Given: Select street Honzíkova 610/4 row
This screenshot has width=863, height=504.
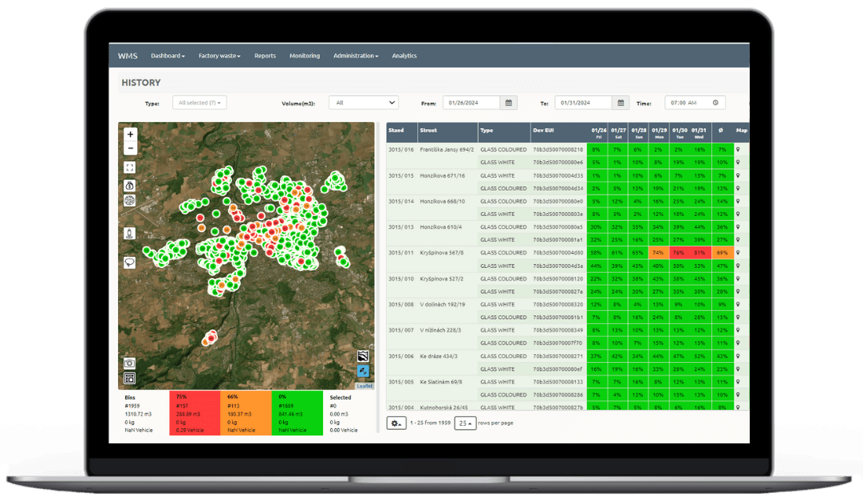Looking at the screenshot, I should 441,226.
